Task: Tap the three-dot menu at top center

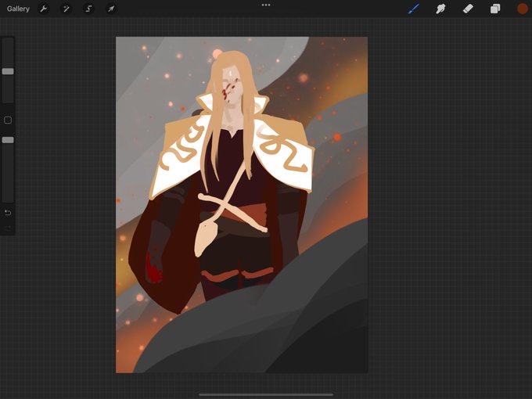Action: (266, 5)
